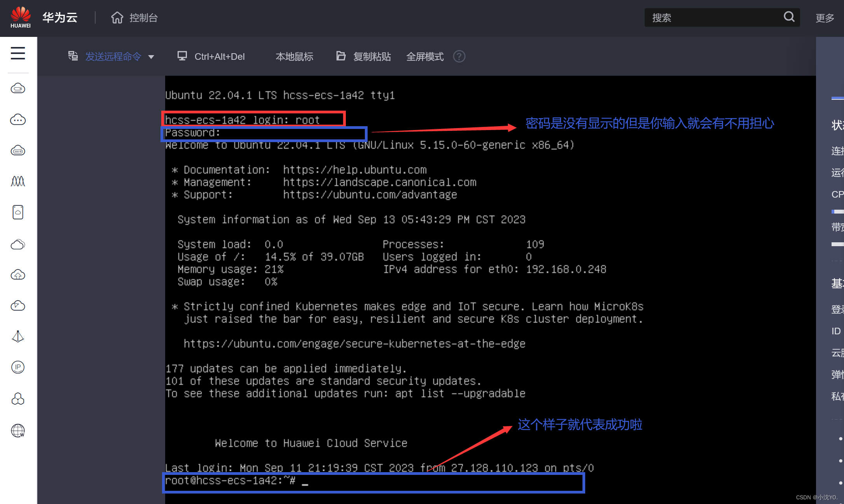Open the 更多 menu

[x=825, y=18]
